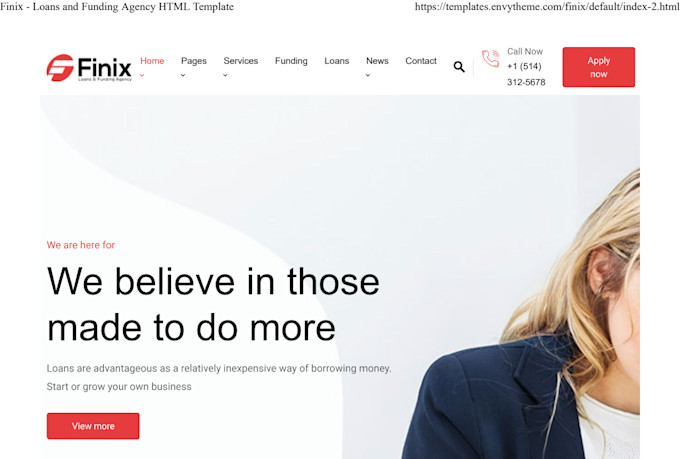The image size is (680, 459).
Task: Open the Pages menu item
Action: (x=194, y=61)
